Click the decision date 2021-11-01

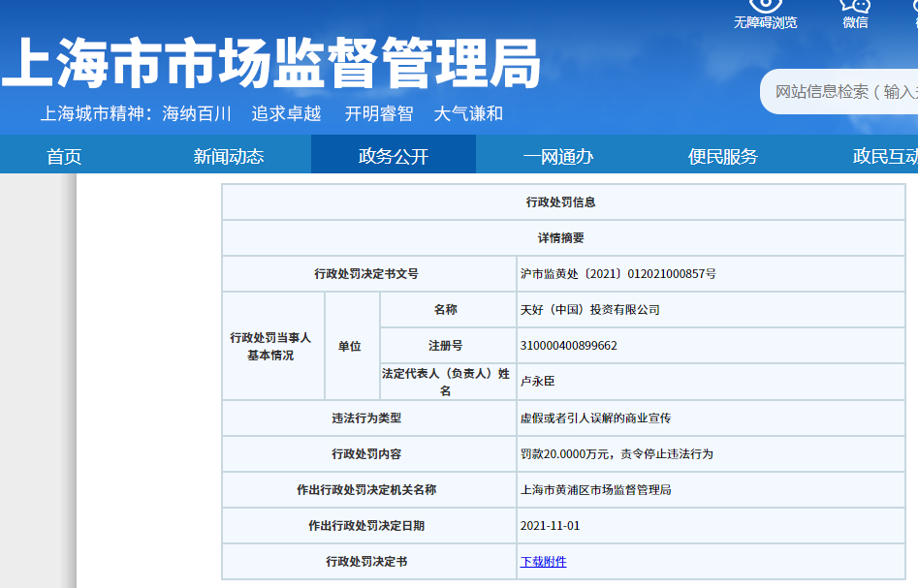[550, 526]
